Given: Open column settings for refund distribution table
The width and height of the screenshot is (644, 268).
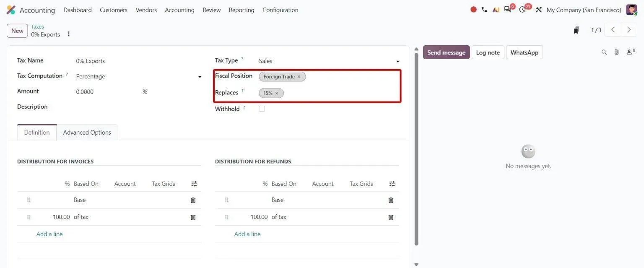Looking at the screenshot, I should tap(392, 184).
